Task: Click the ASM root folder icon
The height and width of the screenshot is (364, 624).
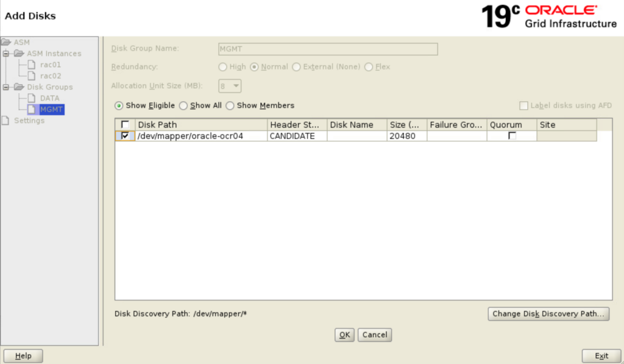Action: pos(6,42)
